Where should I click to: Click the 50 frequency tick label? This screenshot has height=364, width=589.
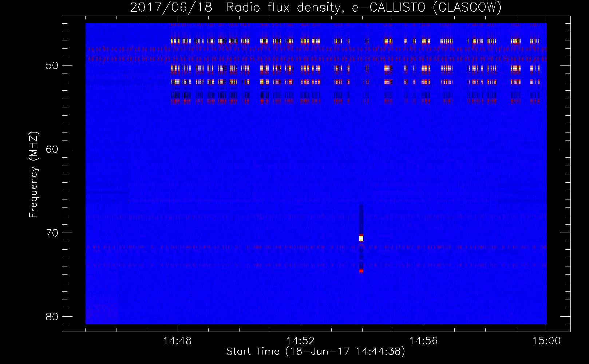[52, 66]
